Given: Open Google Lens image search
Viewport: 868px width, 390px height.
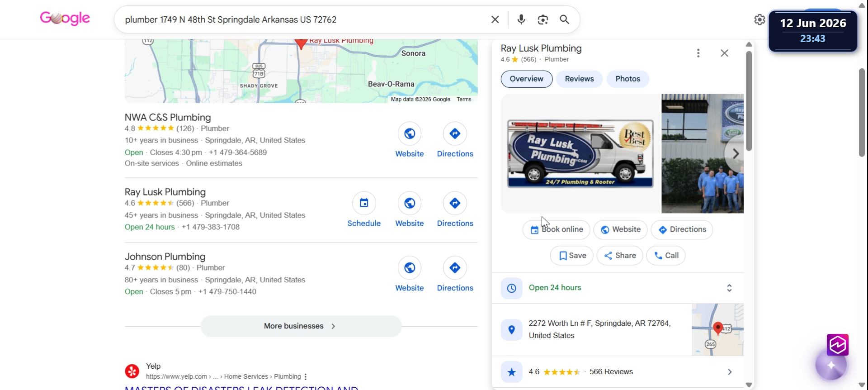Looking at the screenshot, I should pos(543,19).
